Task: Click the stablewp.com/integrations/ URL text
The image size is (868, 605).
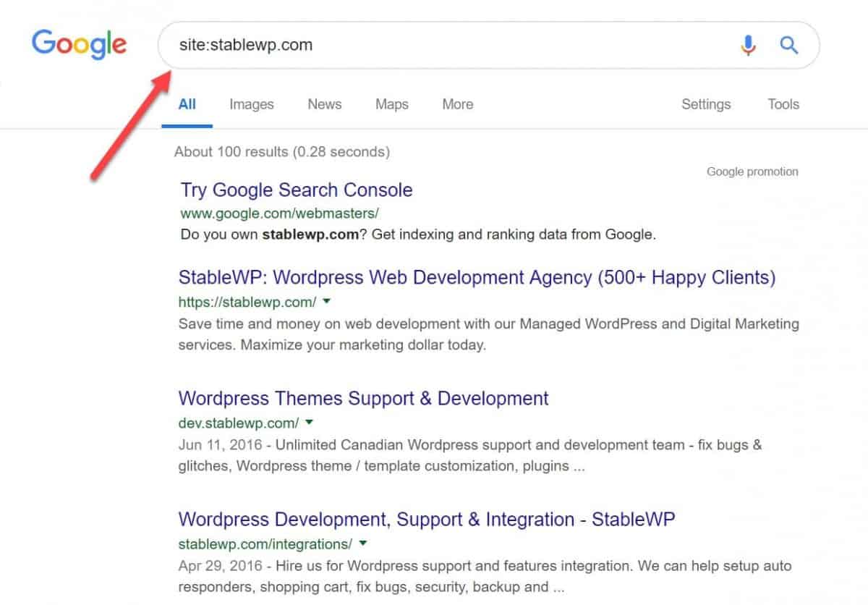Action: 265,543
